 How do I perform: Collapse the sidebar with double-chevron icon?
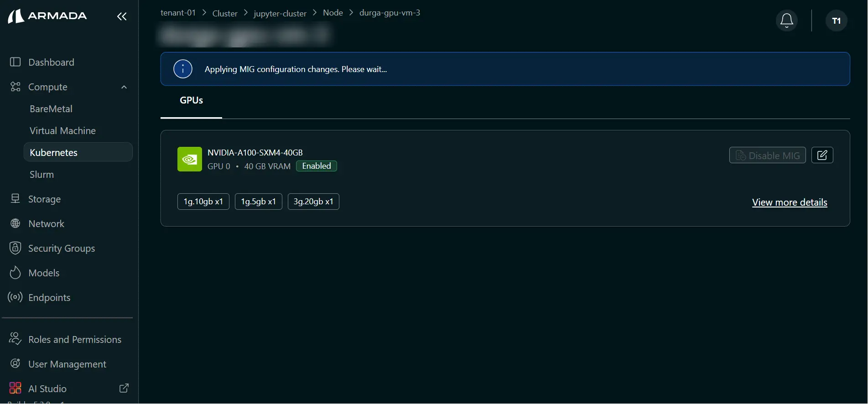(x=122, y=16)
